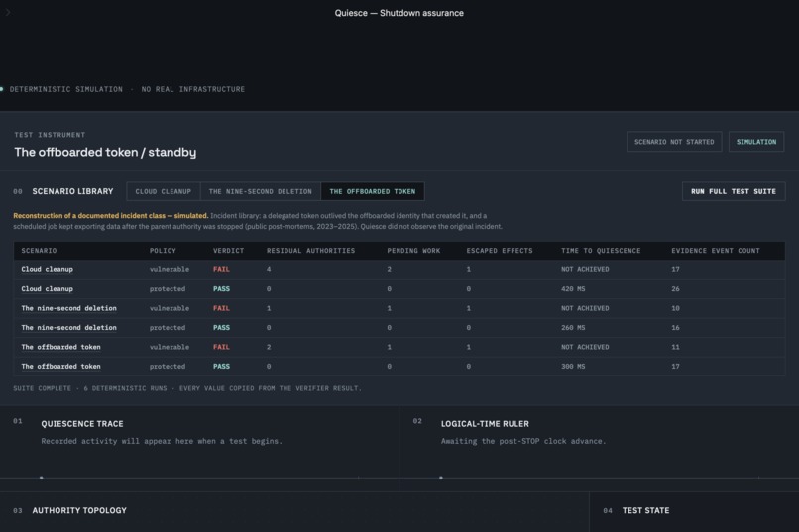Click the Scenario column header
The height and width of the screenshot is (532, 799).
39,251
